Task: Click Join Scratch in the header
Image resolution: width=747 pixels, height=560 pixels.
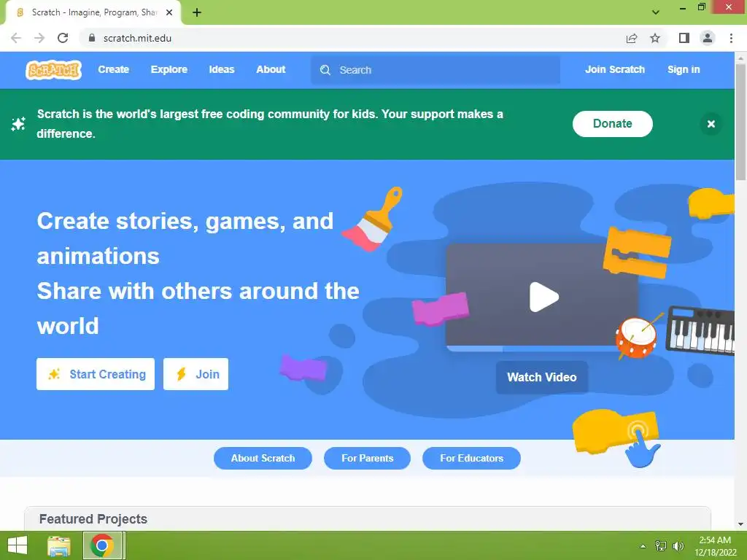Action: pos(614,69)
